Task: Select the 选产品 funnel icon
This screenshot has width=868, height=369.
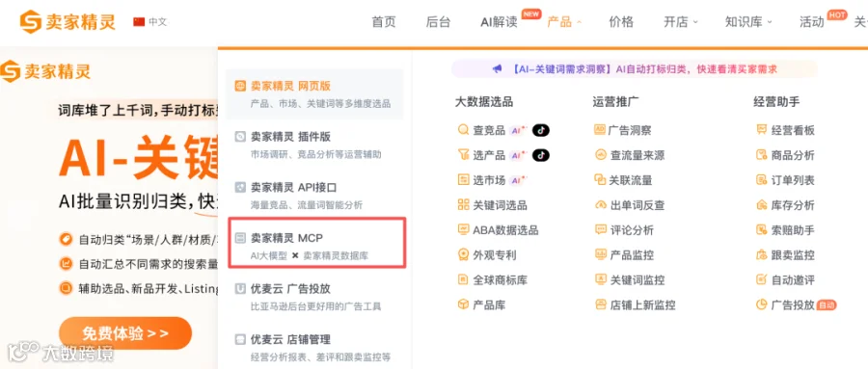Action: 463,155
